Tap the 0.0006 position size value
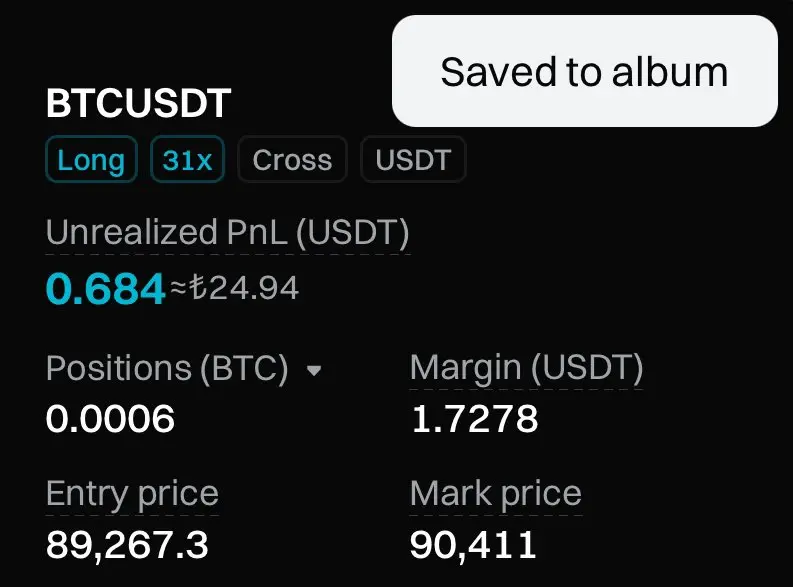 click(110, 419)
